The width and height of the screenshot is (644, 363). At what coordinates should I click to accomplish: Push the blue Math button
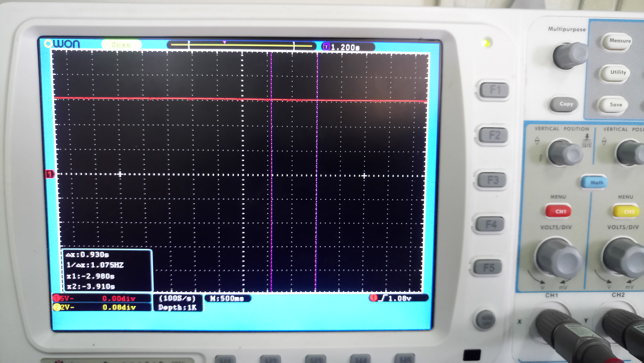click(594, 182)
